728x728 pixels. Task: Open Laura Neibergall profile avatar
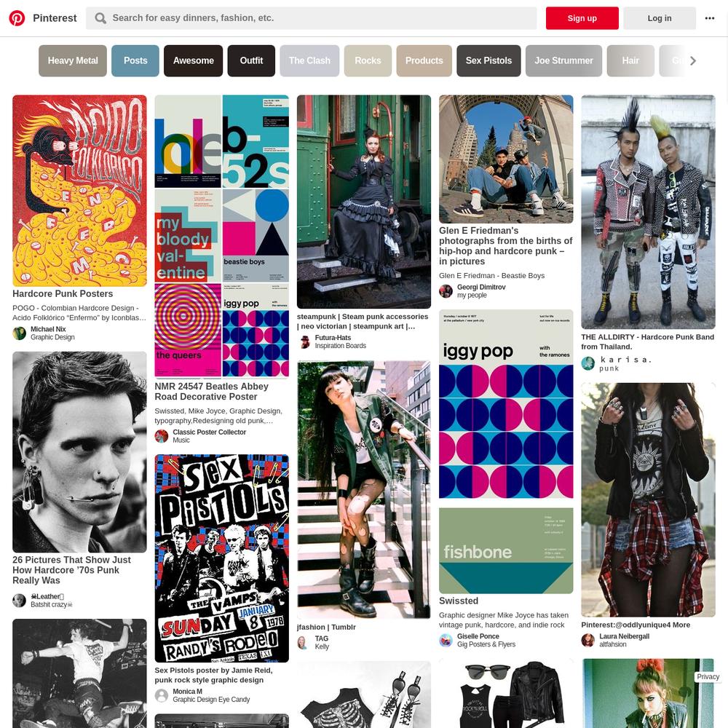587,640
